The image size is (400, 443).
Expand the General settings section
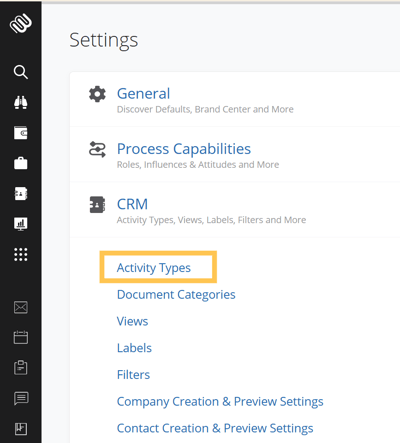[143, 94]
